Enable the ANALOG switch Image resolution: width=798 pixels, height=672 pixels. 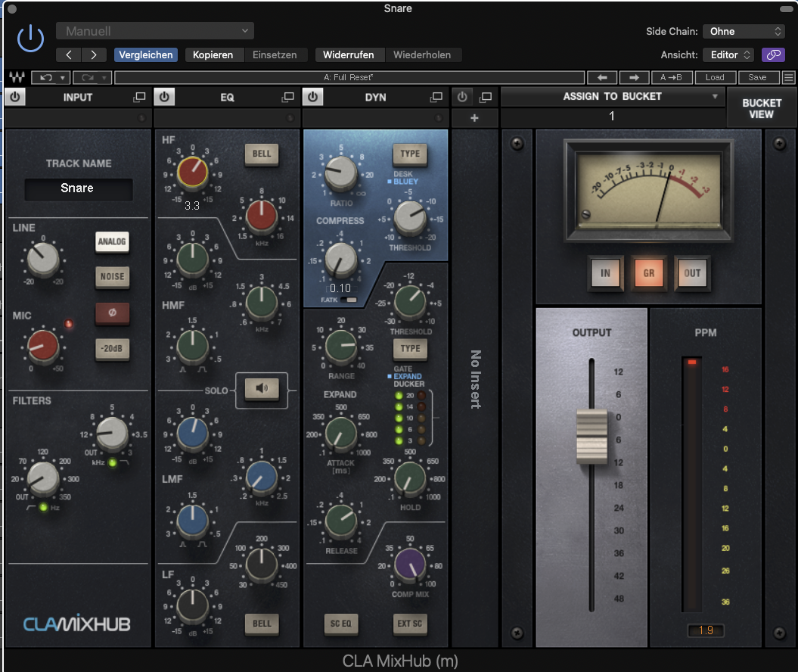pyautogui.click(x=112, y=241)
